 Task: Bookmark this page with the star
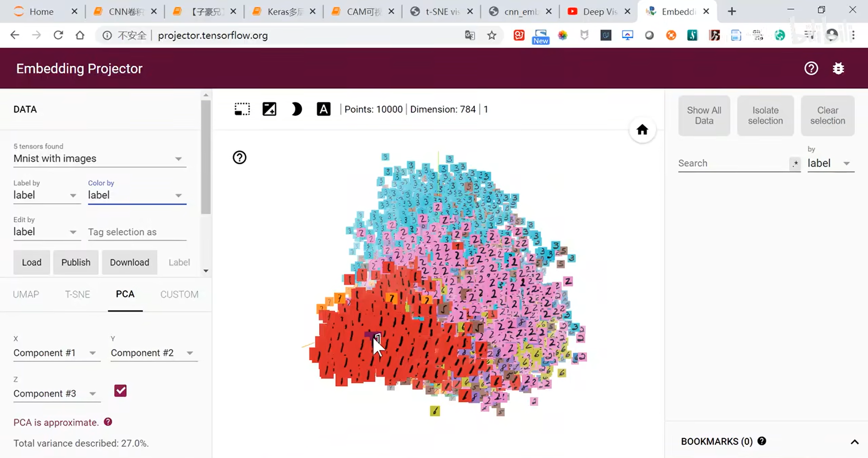(x=492, y=35)
